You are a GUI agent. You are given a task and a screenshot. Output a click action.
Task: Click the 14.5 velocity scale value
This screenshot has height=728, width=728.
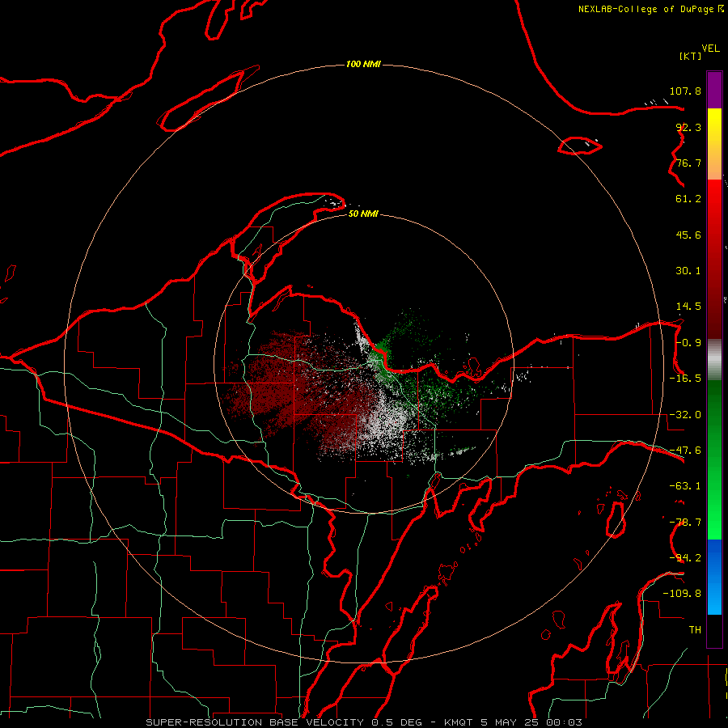click(688, 307)
